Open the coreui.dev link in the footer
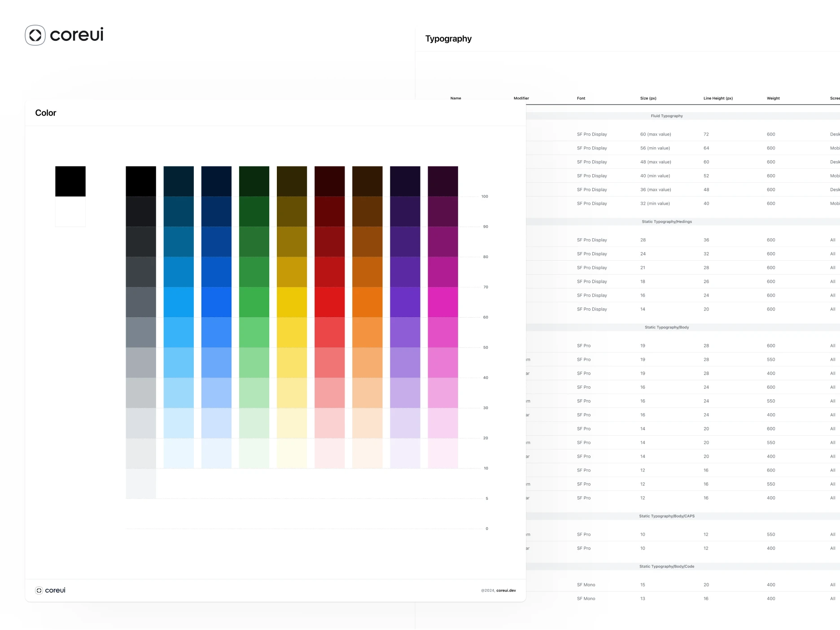 506,591
